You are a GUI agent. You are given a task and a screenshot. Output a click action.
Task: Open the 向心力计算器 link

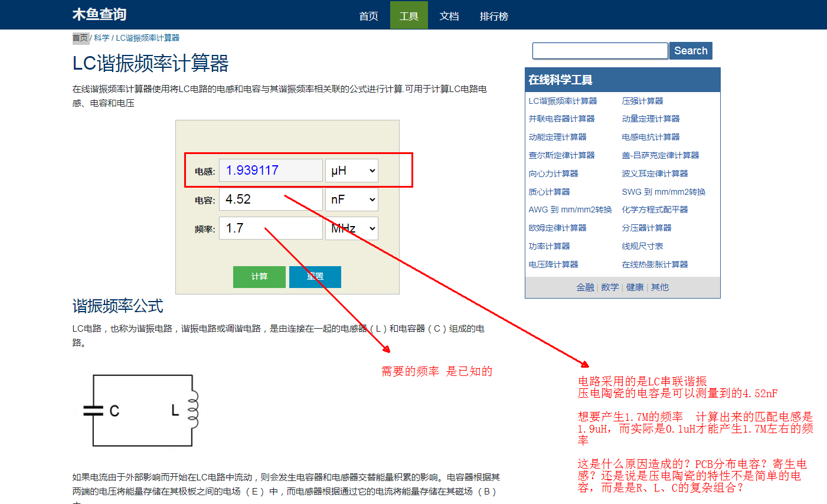pyautogui.click(x=553, y=174)
